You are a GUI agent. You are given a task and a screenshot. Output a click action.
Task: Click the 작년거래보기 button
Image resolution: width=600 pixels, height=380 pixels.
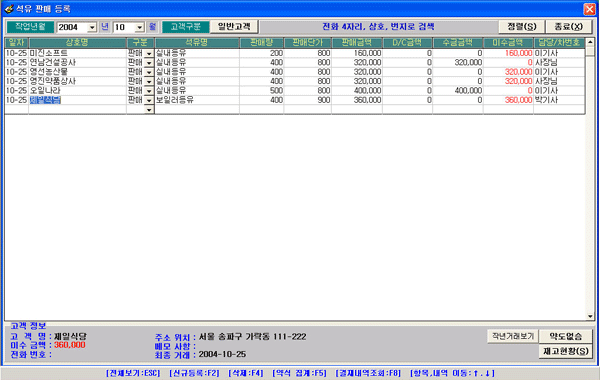(x=513, y=336)
